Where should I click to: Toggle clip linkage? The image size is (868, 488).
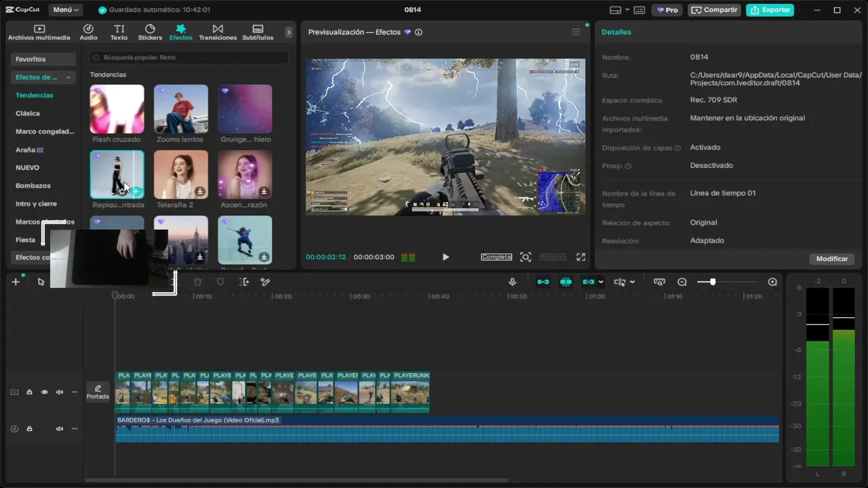click(588, 282)
